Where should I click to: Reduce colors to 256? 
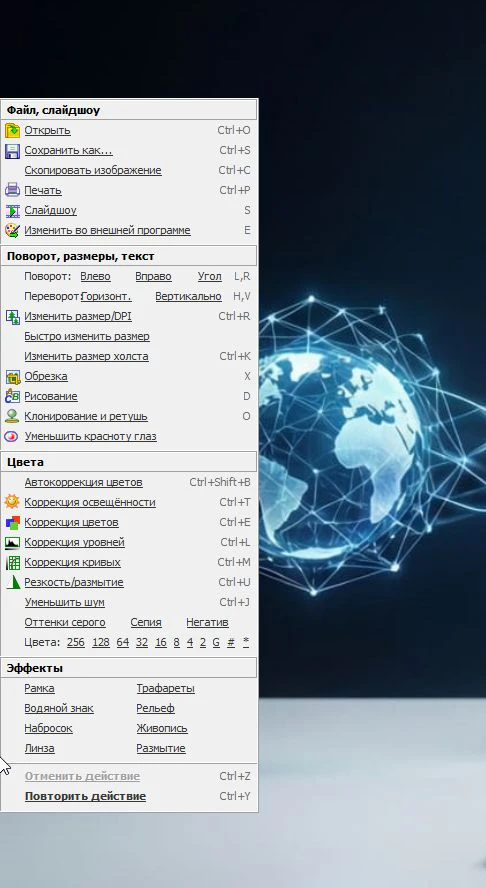76,642
